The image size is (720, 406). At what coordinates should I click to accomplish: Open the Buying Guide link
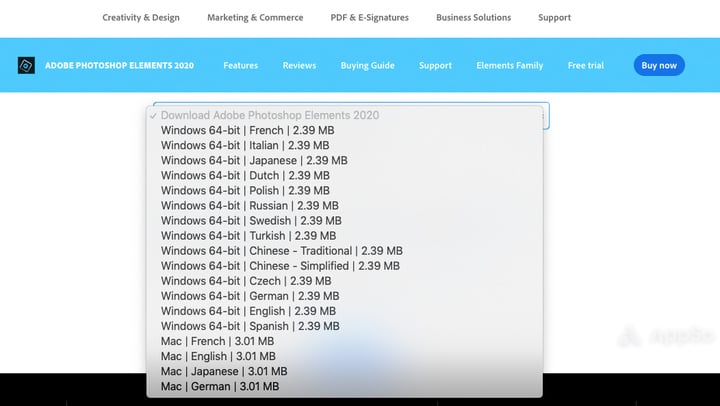coord(367,65)
